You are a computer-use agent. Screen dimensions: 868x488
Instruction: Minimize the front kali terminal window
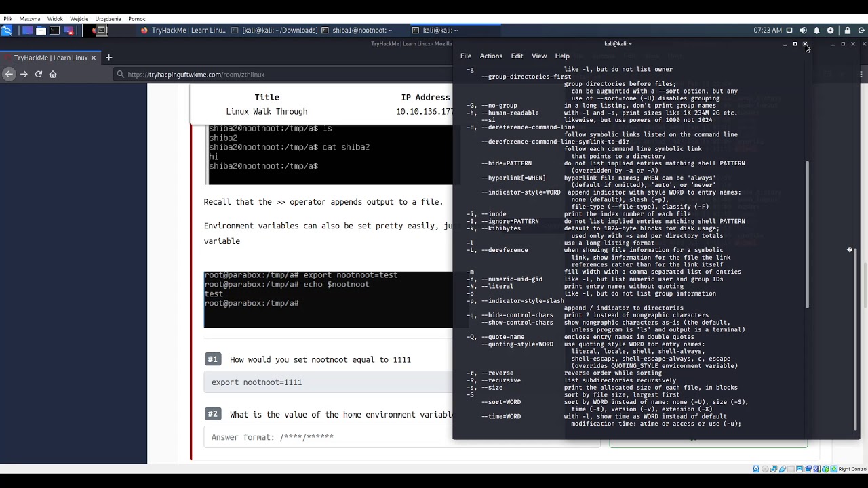785,44
